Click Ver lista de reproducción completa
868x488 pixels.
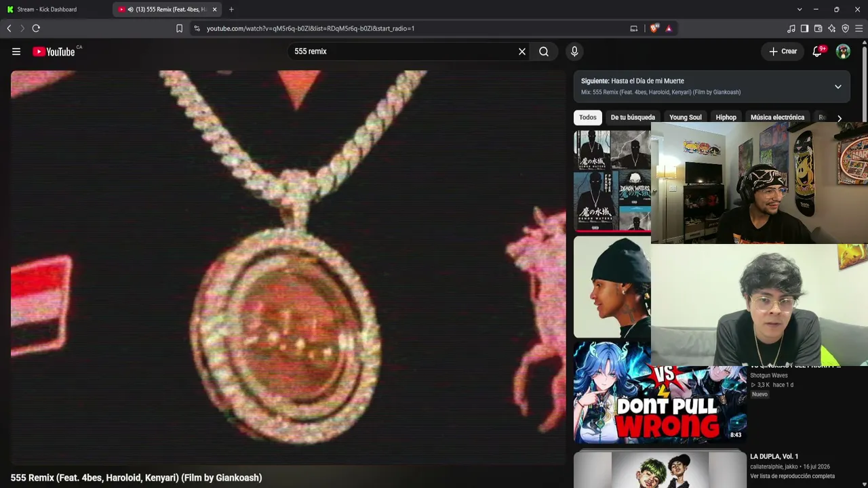tap(792, 476)
